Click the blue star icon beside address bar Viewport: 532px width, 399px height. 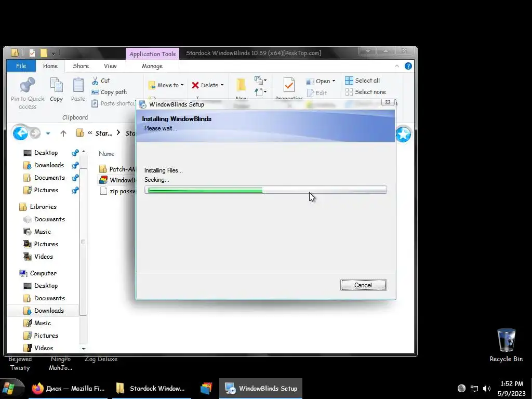(x=403, y=135)
